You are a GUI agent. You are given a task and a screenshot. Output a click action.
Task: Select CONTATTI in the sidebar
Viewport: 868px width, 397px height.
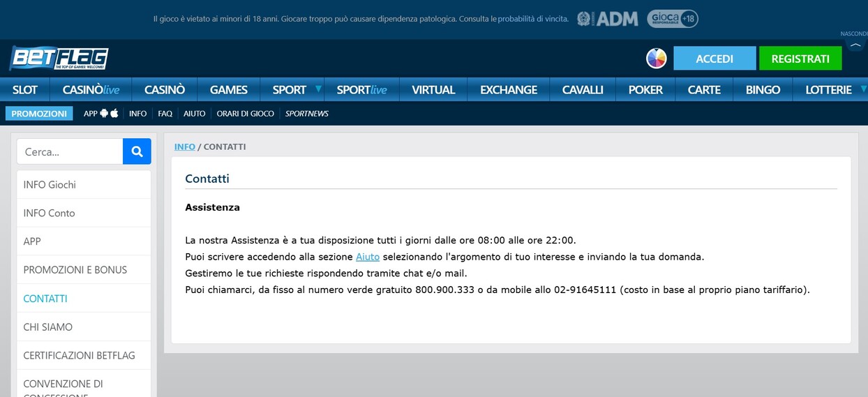(84, 299)
